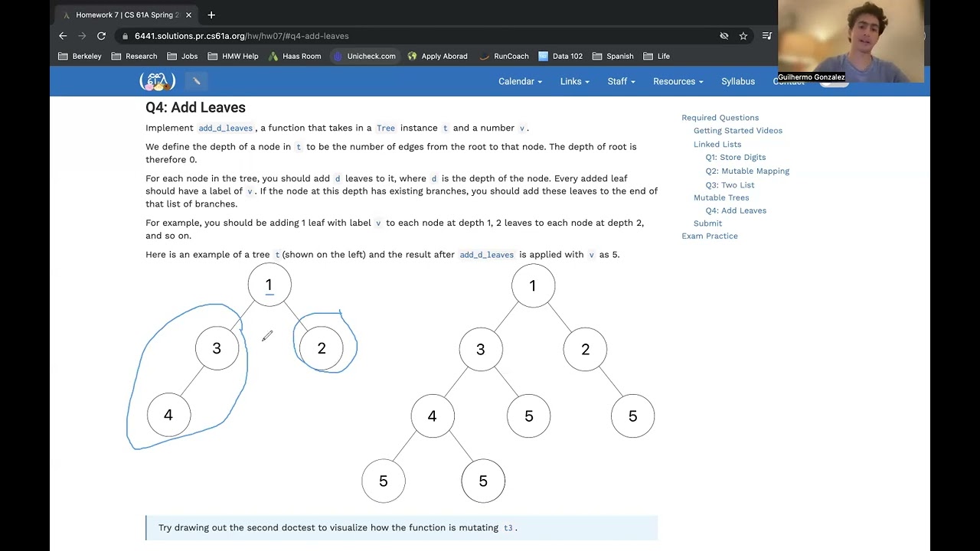The width and height of the screenshot is (980, 551).
Task: Open the Research bookmarks folder
Action: pyautogui.click(x=134, y=56)
